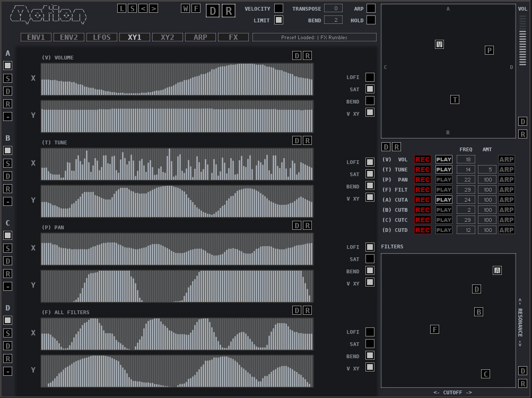Image resolution: width=532 pixels, height=398 pixels.
Task: Click the next preset arrow button
Action: click(153, 8)
